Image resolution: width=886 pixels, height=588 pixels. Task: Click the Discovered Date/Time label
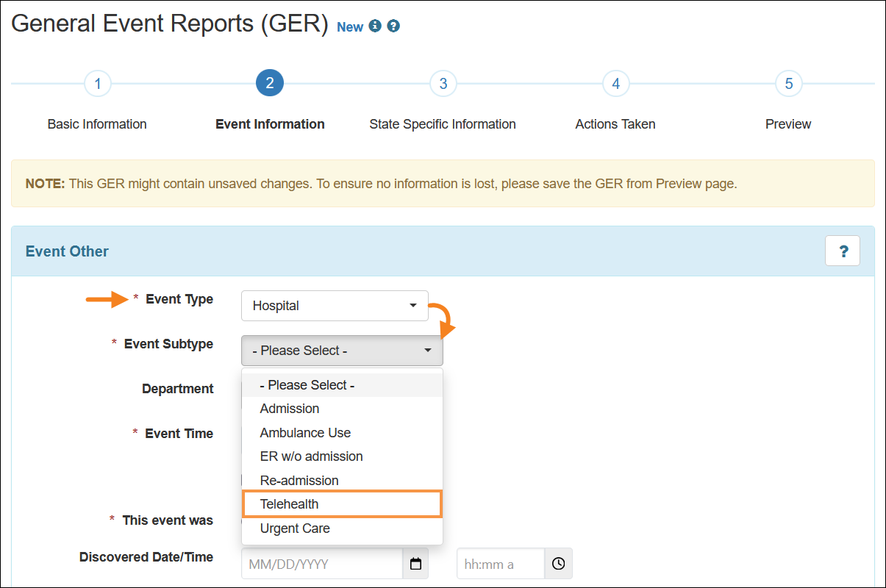click(146, 557)
